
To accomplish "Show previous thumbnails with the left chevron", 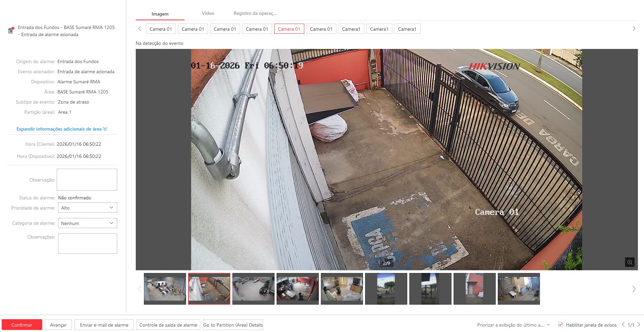I will point(139,289).
